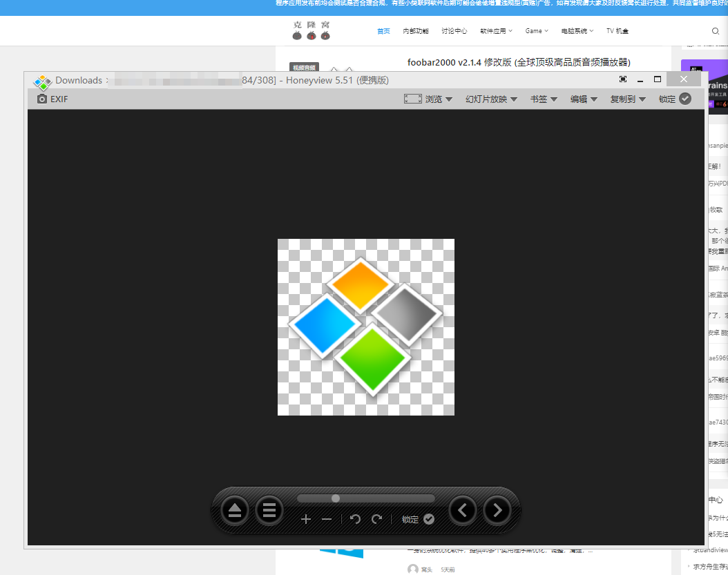Click the Downloads folder in title path
Viewport: 728px width, 575px height.
(x=79, y=80)
